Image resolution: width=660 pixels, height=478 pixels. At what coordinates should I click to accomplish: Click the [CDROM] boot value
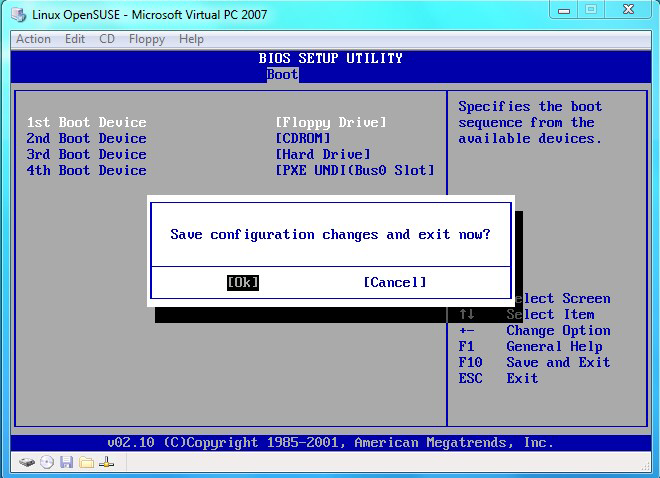point(303,138)
